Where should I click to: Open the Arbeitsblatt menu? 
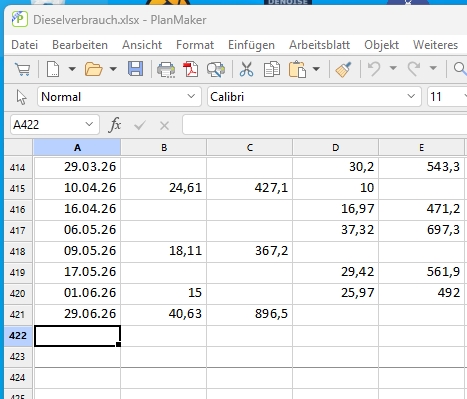[x=319, y=45]
